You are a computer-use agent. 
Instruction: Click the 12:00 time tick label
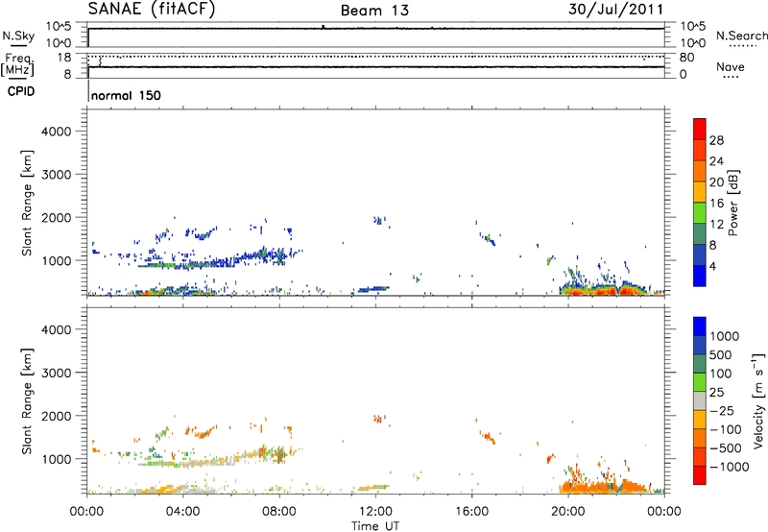(x=375, y=512)
